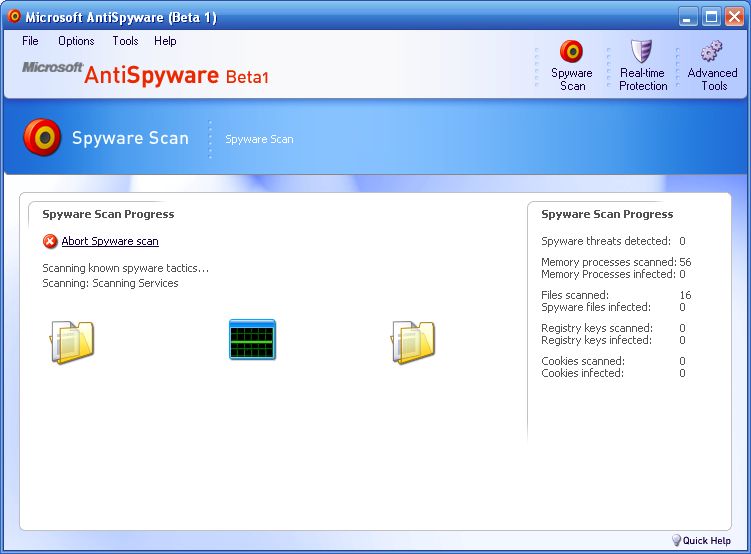
Task: Open the Tools menu
Action: [x=125, y=41]
